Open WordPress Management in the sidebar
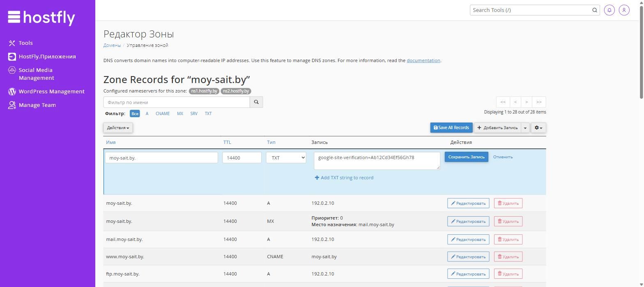Image resolution: width=644 pixels, height=287 pixels. (x=46, y=91)
